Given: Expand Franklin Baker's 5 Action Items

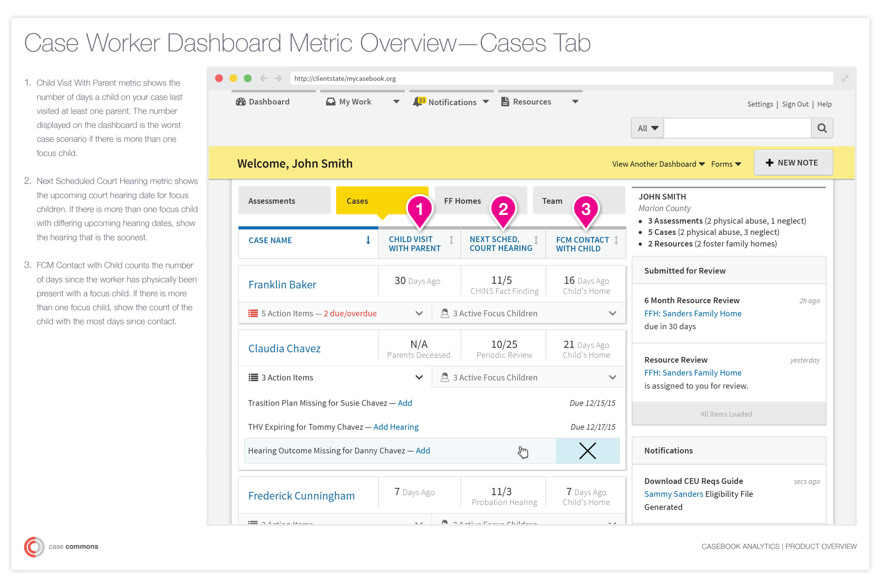Looking at the screenshot, I should click(x=419, y=313).
